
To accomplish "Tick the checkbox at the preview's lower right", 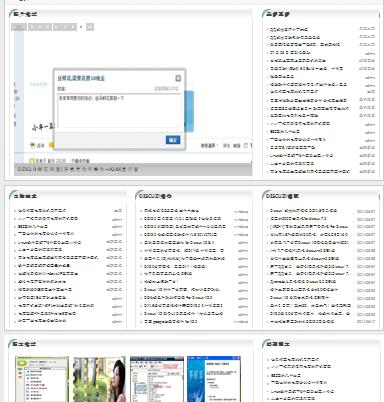I will (x=246, y=145).
